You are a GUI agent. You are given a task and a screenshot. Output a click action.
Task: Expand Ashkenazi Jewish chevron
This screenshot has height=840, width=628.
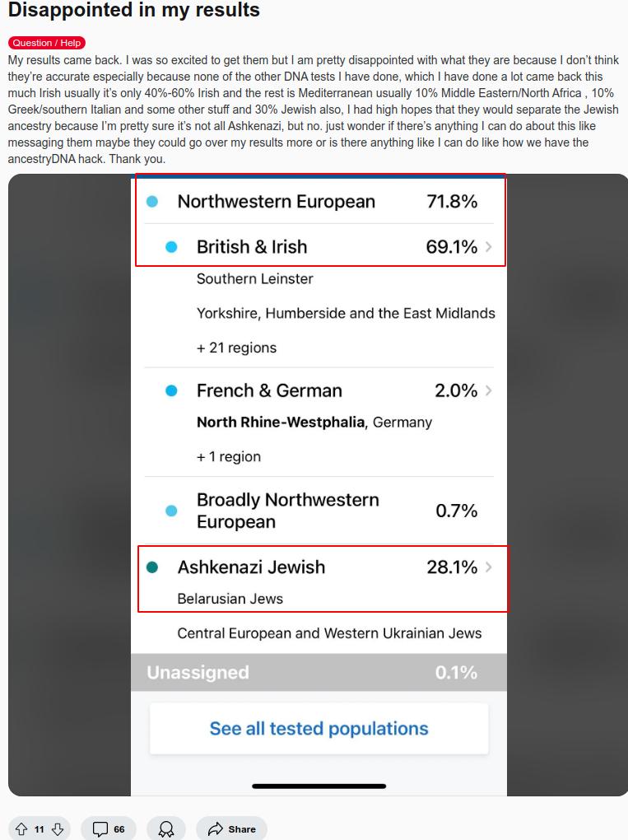coord(490,567)
